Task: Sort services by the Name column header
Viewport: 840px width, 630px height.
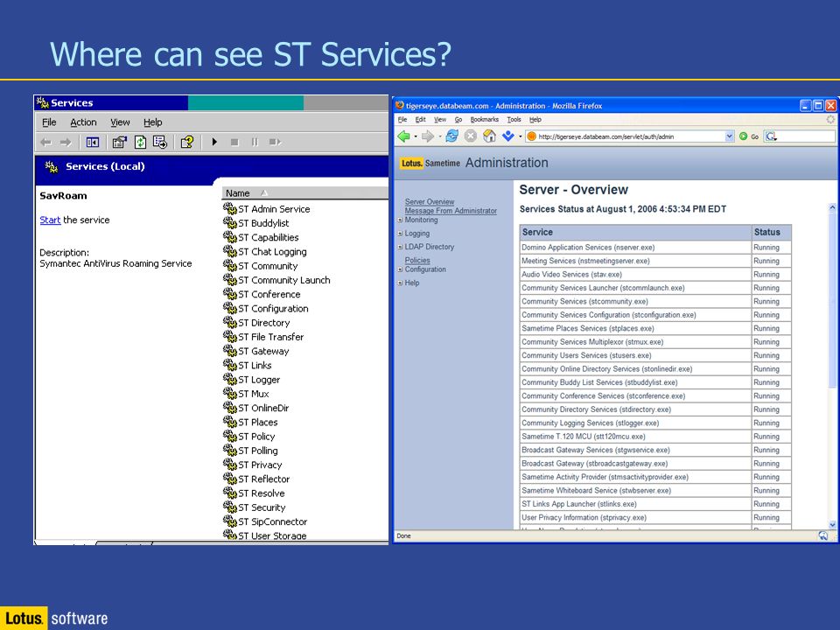Action: (x=304, y=192)
